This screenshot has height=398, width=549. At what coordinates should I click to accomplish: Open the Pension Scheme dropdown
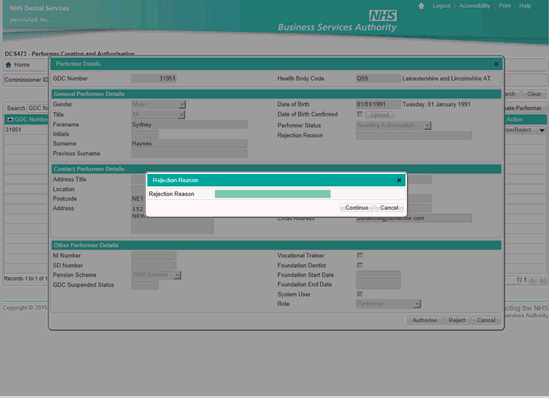177,275
